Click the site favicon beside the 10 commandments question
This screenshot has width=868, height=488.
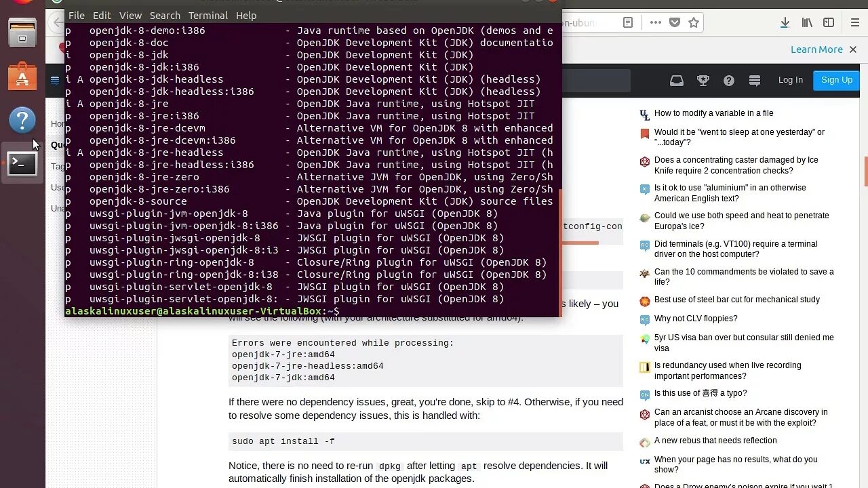click(x=645, y=273)
